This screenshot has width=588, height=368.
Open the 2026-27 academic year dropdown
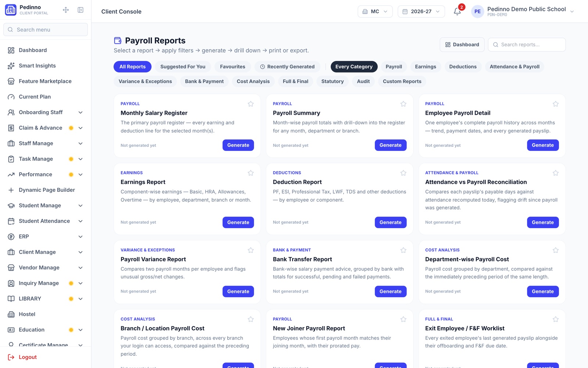pos(421,11)
